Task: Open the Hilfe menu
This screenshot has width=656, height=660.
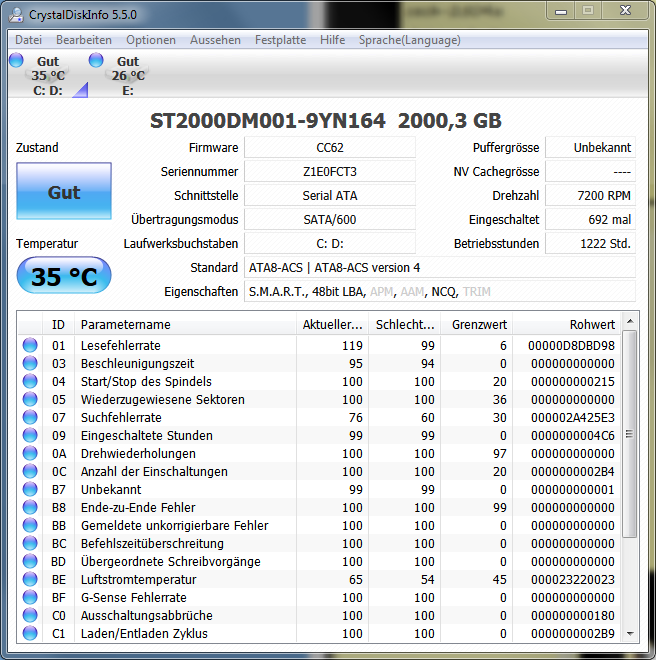Action: [x=332, y=40]
